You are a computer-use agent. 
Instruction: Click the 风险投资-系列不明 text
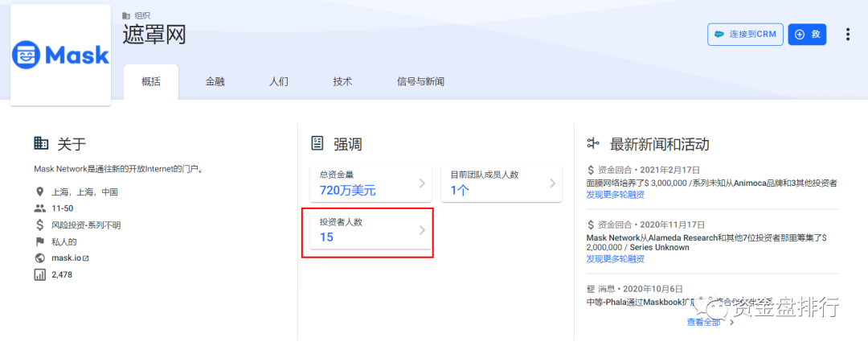86,225
